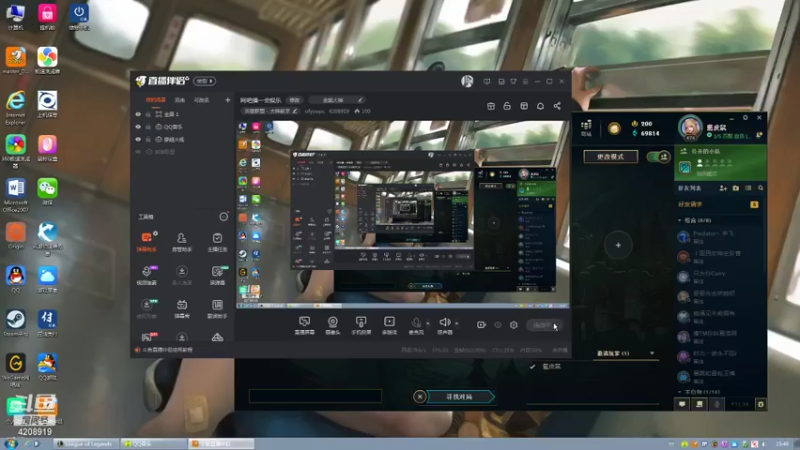Toggle the preview eye icon in the streaming toolbar
800x450 pixels.
point(497,325)
